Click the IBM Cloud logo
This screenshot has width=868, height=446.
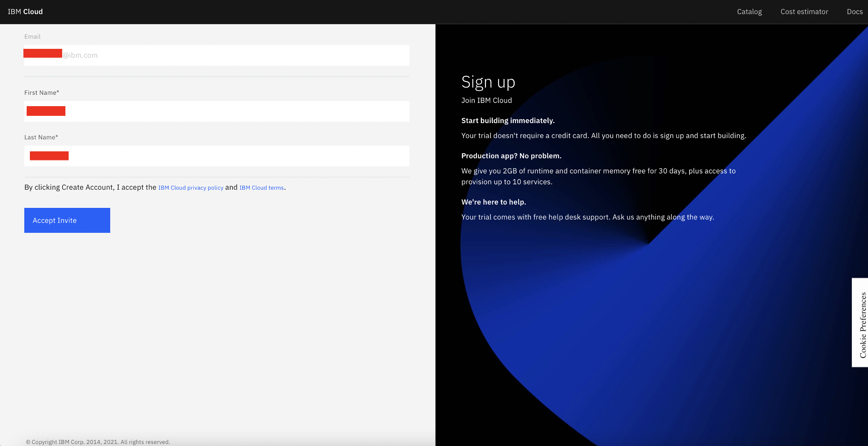pyautogui.click(x=25, y=12)
